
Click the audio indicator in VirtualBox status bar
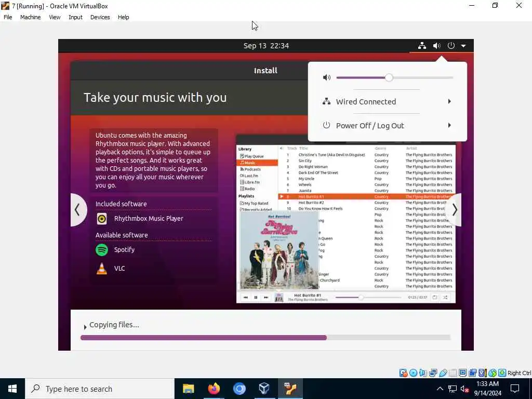coord(423,373)
